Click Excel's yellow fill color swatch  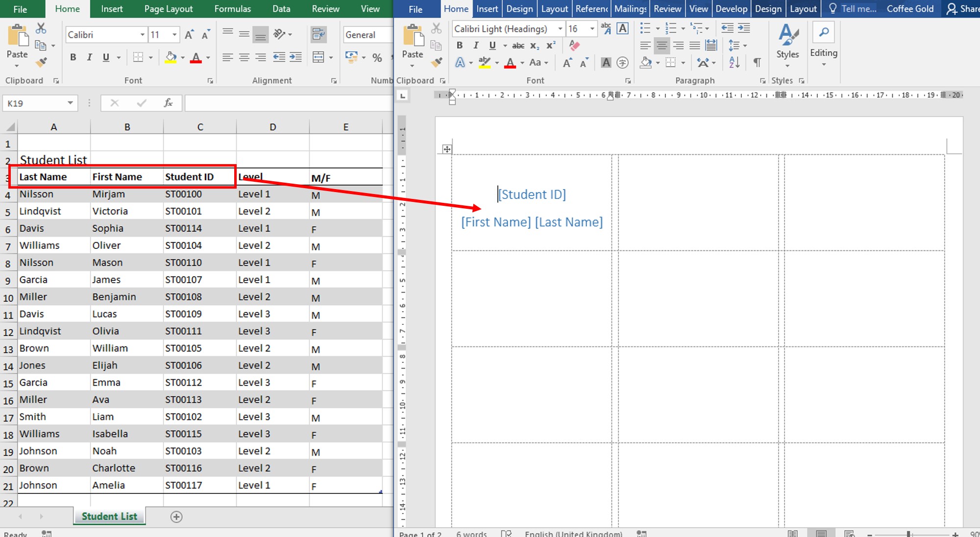pos(171,57)
